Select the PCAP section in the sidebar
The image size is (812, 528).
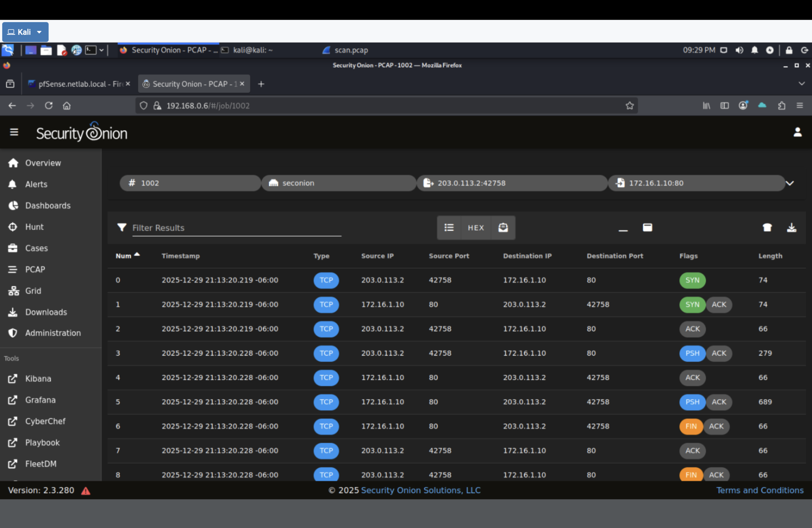point(35,269)
